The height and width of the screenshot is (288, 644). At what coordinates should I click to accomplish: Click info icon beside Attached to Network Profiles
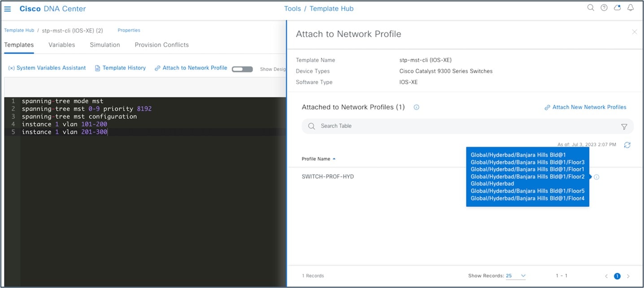click(416, 107)
